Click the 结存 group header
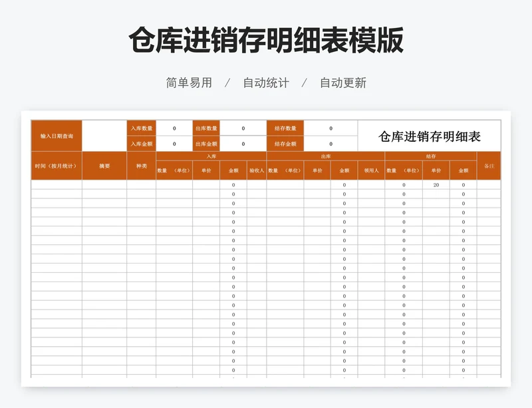Image resolution: width=532 pixels, height=408 pixels. 431,156
